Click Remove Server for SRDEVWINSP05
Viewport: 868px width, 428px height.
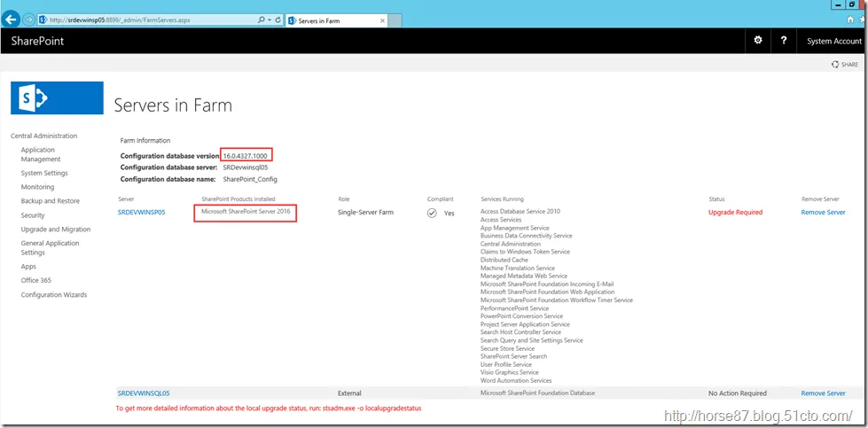click(823, 213)
